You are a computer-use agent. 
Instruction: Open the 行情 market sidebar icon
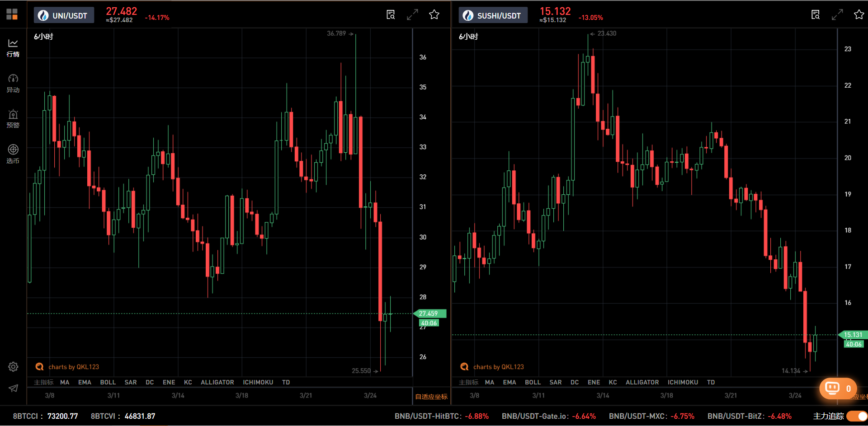coord(13,47)
